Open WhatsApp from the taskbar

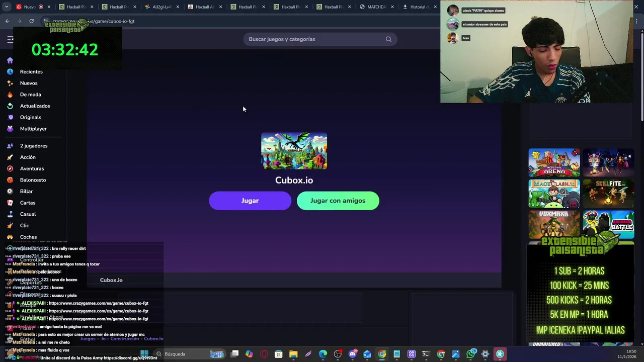coord(470,354)
